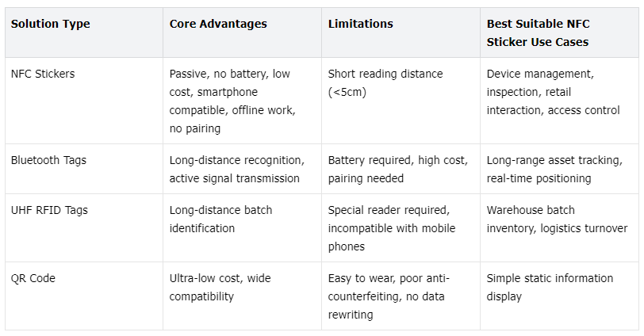Click the Core Advantages column header
Image resolution: width=644 pixels, height=336 pixels.
(218, 24)
